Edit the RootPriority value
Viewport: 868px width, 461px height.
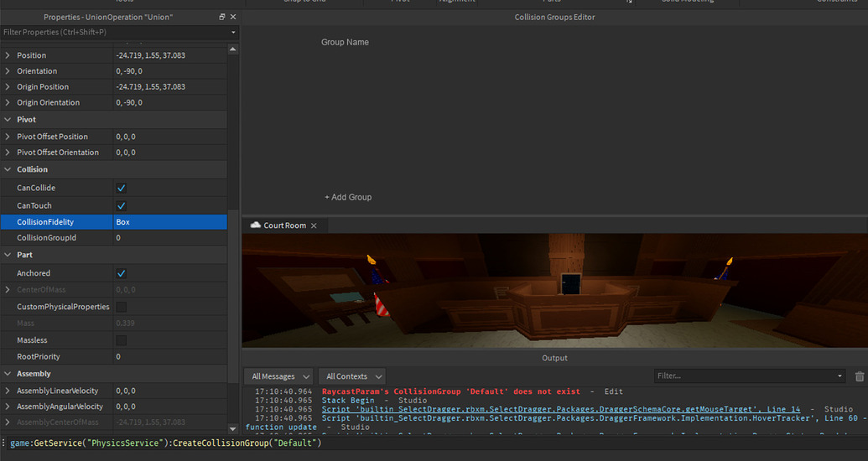point(170,357)
